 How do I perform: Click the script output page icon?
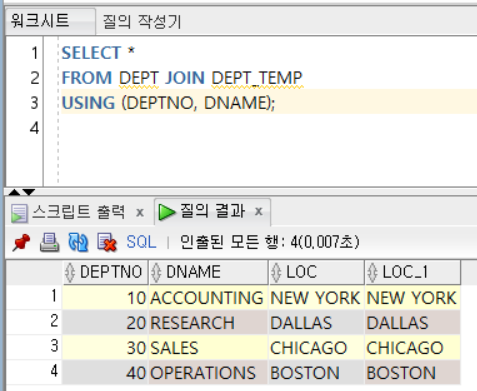(x=19, y=213)
